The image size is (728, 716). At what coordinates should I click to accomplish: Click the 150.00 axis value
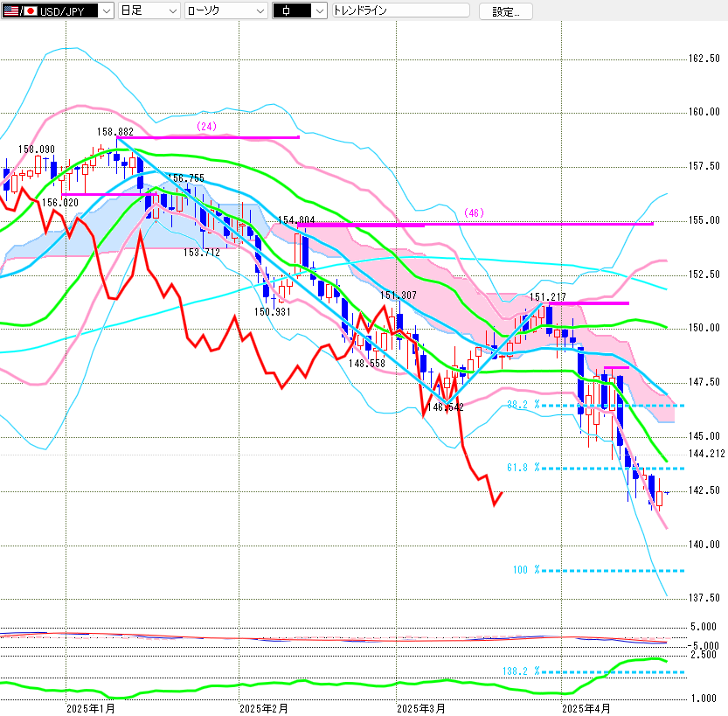(704, 329)
